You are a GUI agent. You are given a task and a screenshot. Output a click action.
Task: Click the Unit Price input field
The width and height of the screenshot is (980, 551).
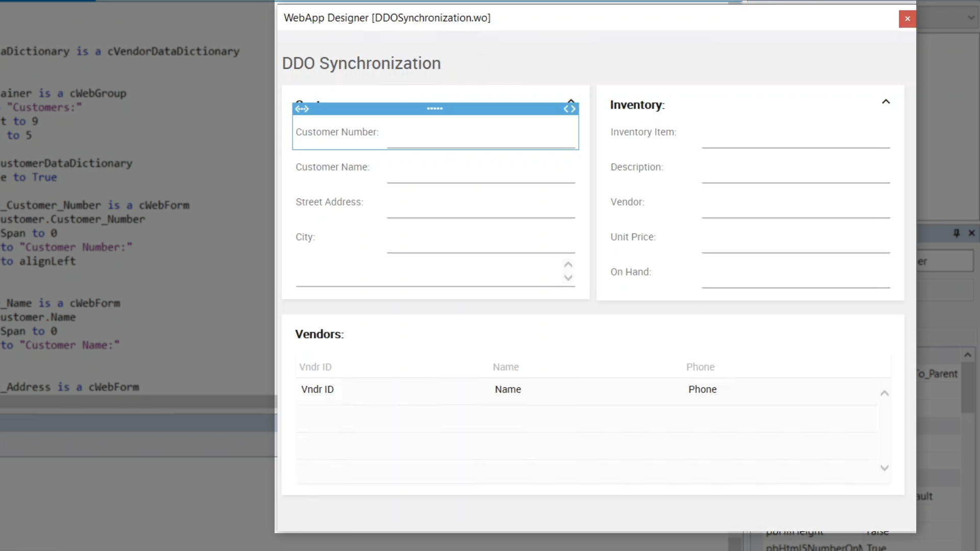tap(795, 243)
